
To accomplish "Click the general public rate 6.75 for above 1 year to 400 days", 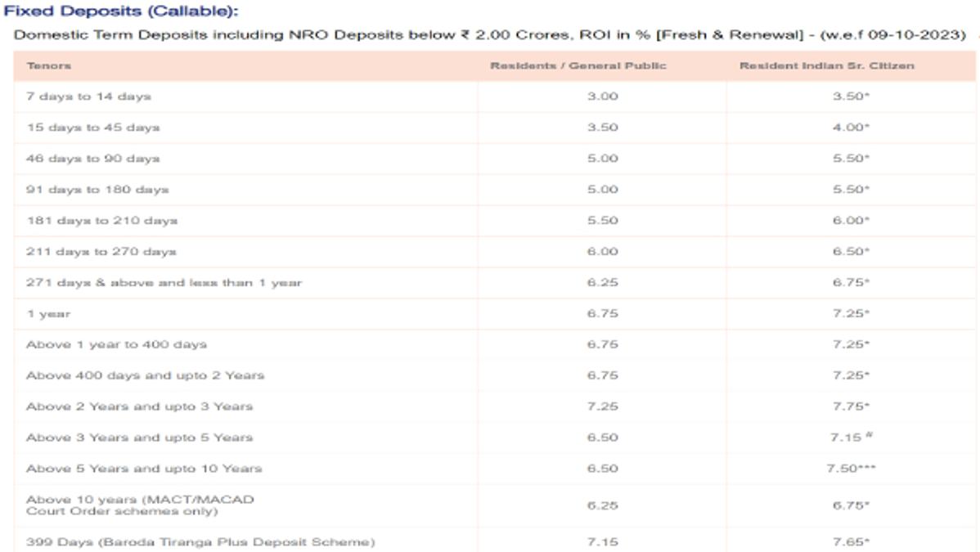I will (603, 344).
